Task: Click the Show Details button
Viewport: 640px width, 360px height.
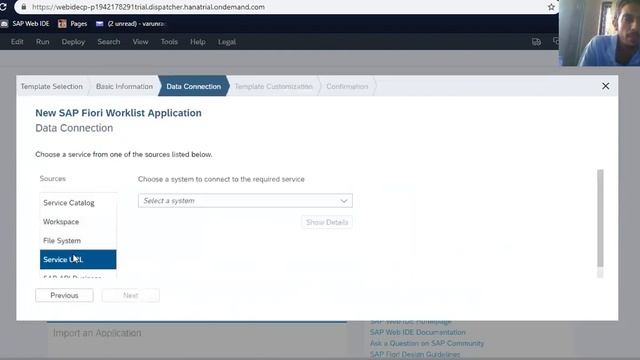Action: (x=327, y=222)
